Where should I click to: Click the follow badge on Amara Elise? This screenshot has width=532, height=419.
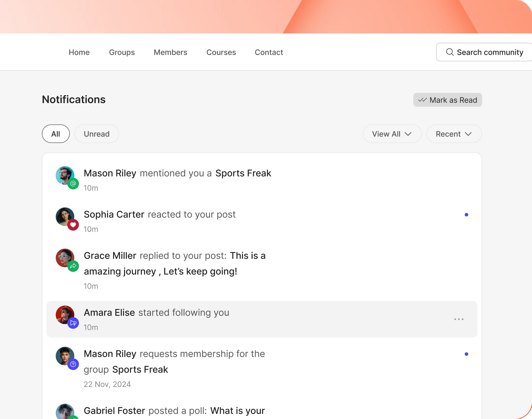tap(73, 323)
